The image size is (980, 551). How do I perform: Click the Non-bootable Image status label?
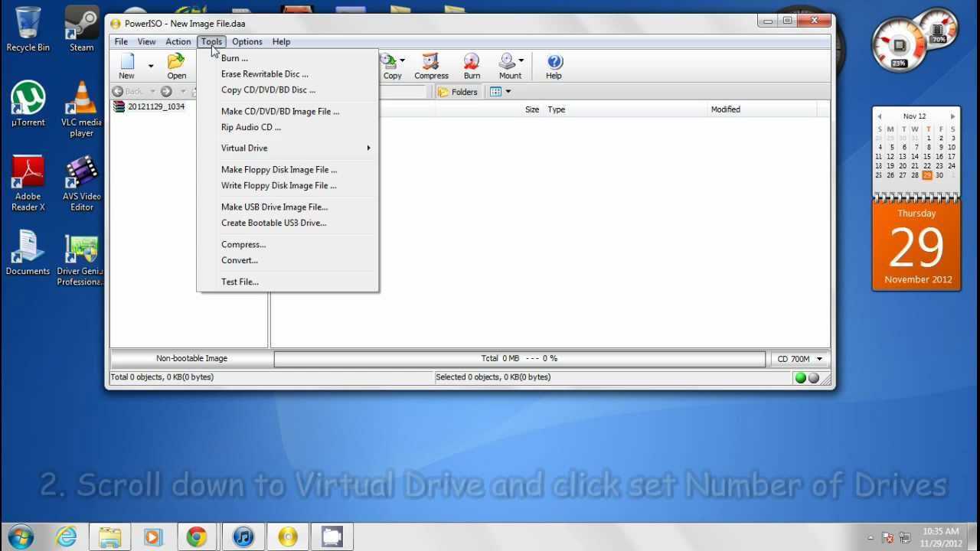point(191,359)
